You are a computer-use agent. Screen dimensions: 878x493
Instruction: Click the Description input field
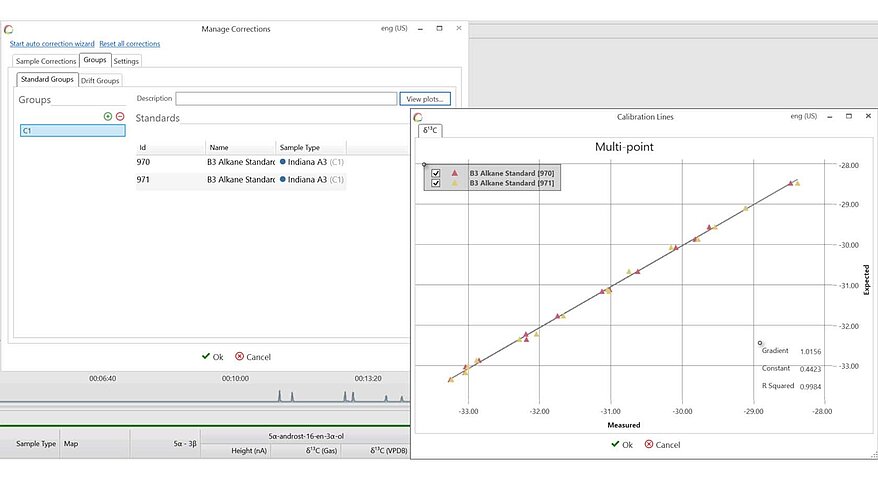pyautogui.click(x=286, y=99)
